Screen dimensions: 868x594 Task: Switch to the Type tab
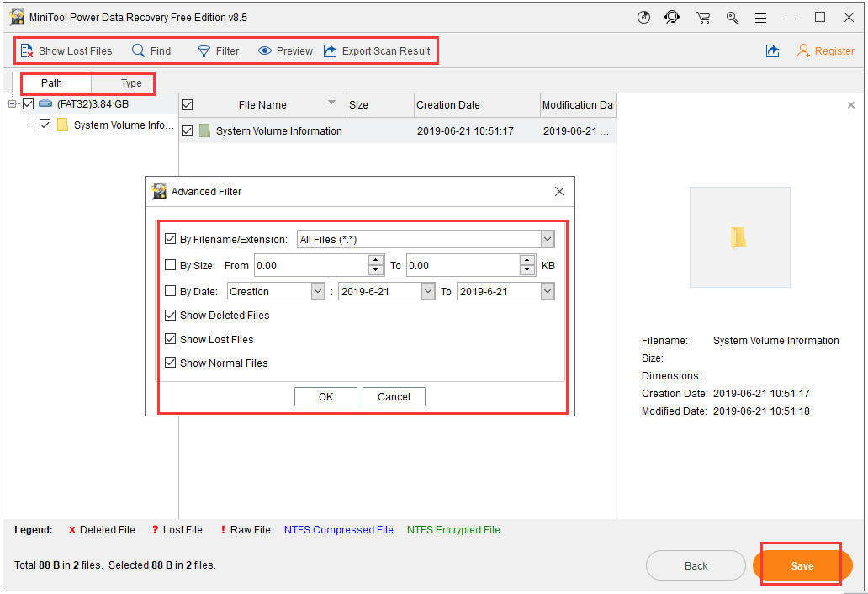(x=131, y=83)
